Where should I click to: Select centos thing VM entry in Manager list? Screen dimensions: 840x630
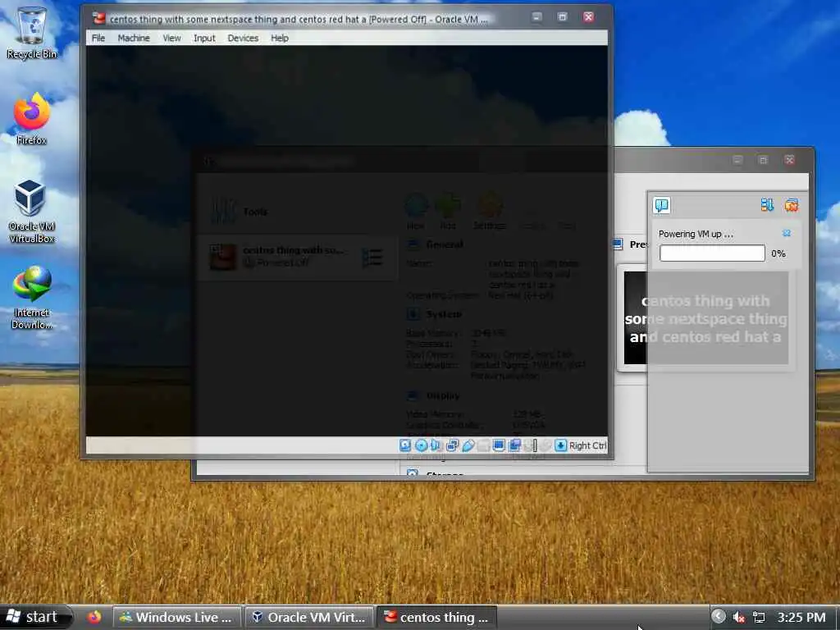click(x=296, y=257)
